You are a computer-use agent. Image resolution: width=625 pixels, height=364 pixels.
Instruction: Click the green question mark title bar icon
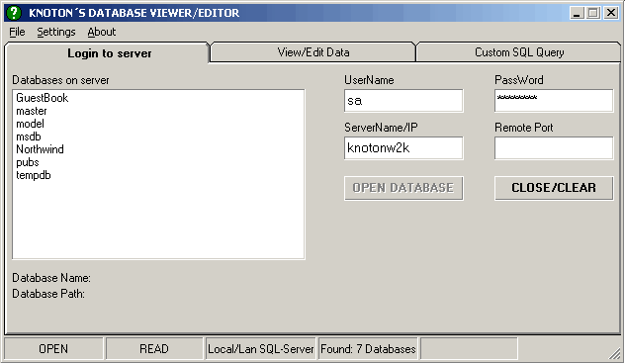coord(14,13)
